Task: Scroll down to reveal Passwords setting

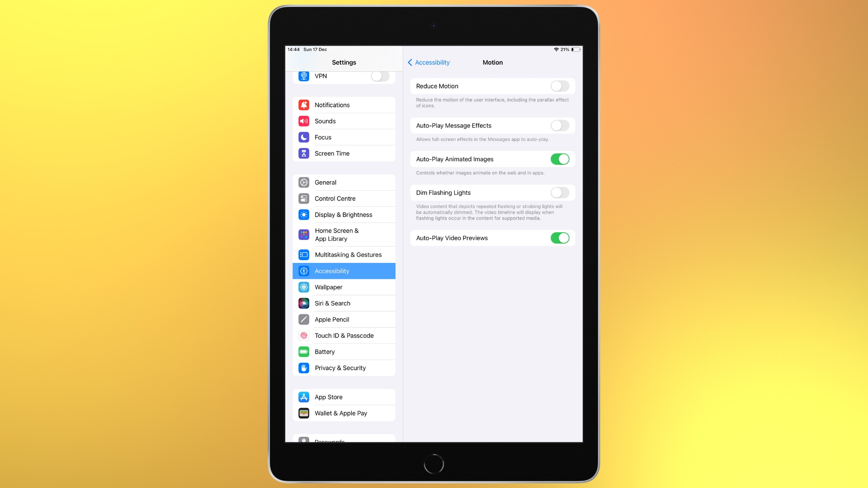Action: [344, 440]
